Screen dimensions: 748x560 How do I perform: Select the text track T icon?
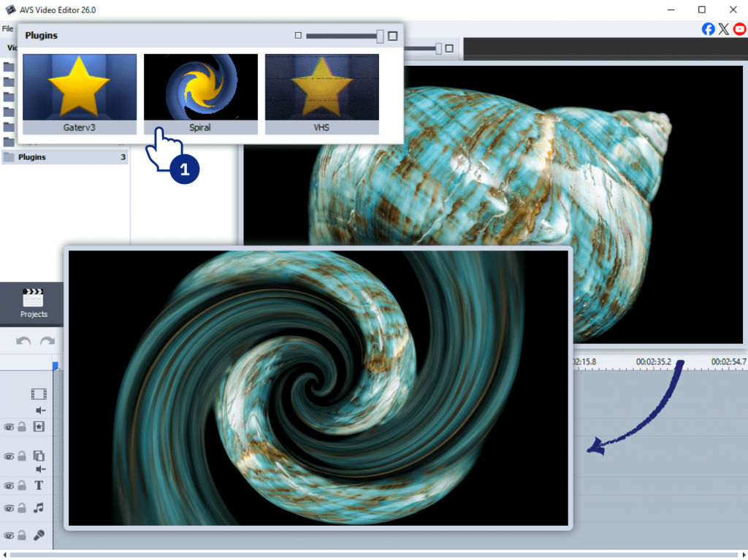[39, 486]
